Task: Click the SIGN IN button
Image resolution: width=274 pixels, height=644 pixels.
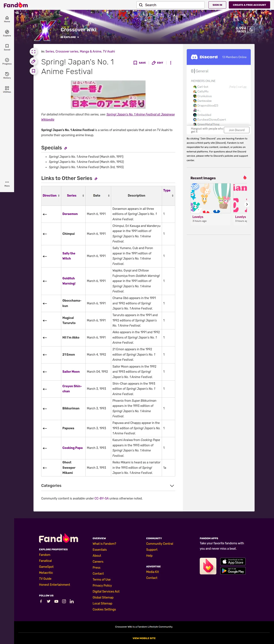Action: 217,5
